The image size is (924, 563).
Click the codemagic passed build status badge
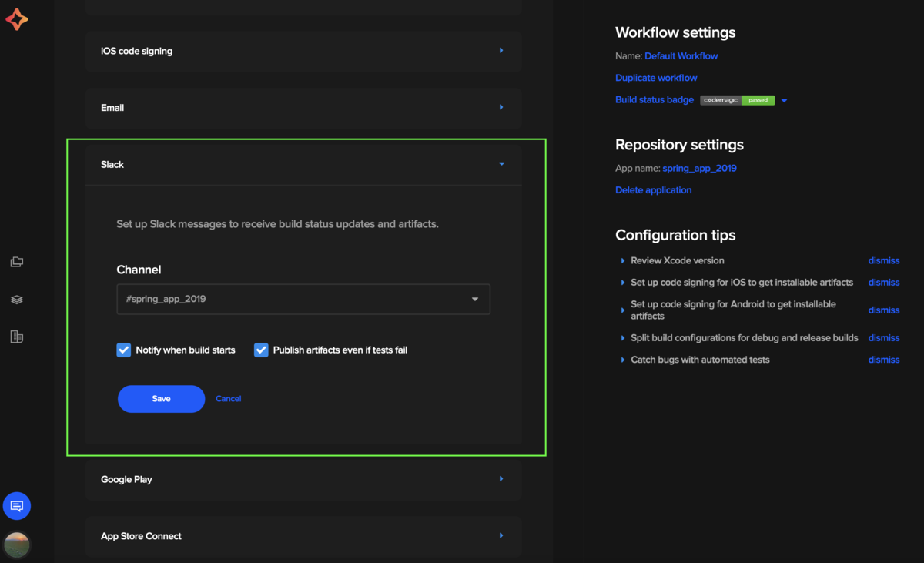click(737, 100)
